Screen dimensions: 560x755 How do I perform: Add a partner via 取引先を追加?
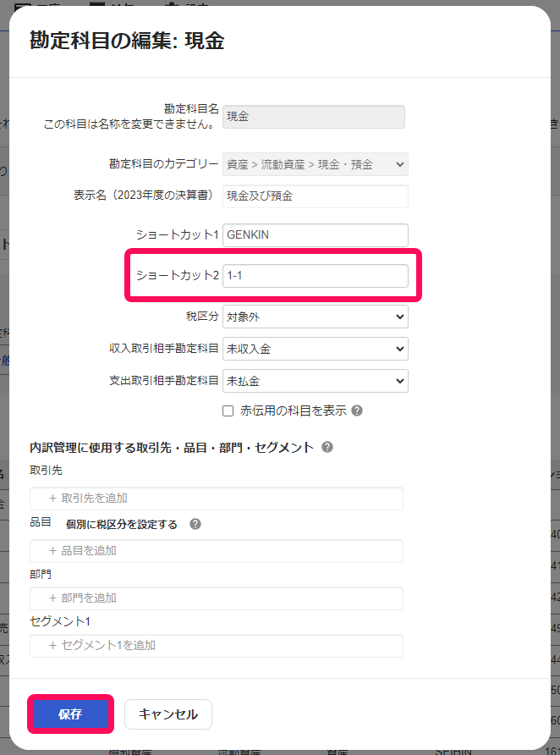[217, 499]
